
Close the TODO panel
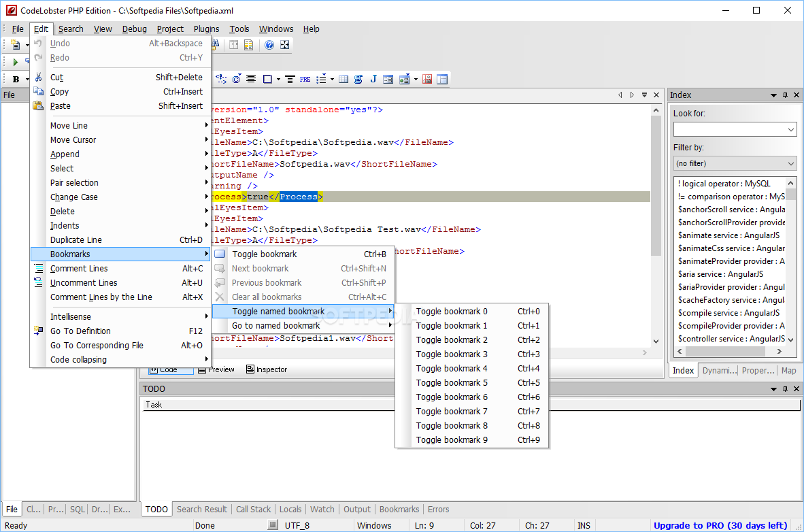pos(797,389)
